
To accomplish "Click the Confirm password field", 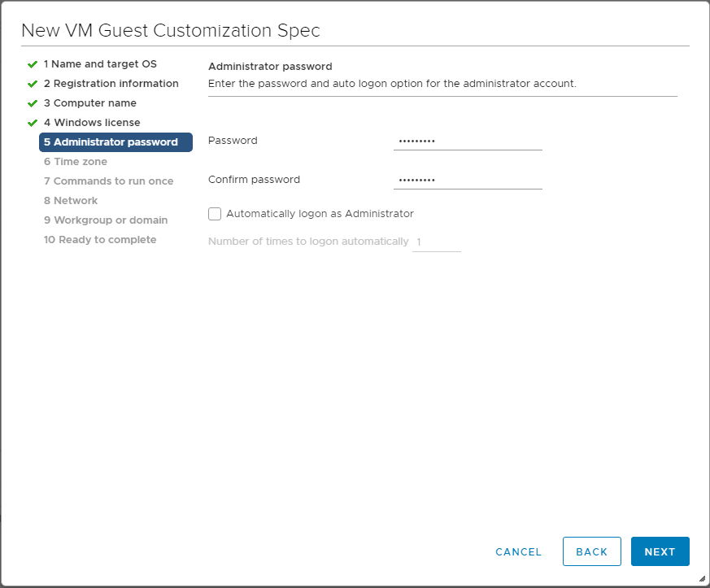I will point(468,180).
